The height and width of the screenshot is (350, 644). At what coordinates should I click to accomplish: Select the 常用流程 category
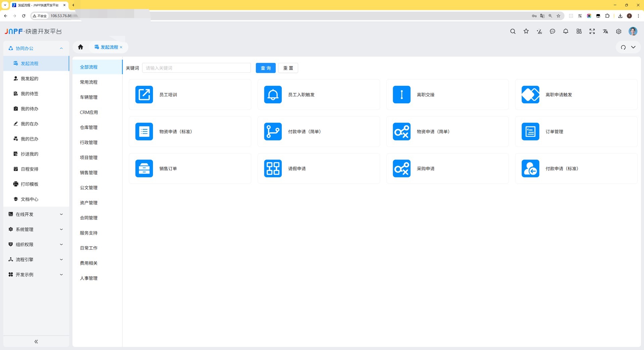(89, 82)
